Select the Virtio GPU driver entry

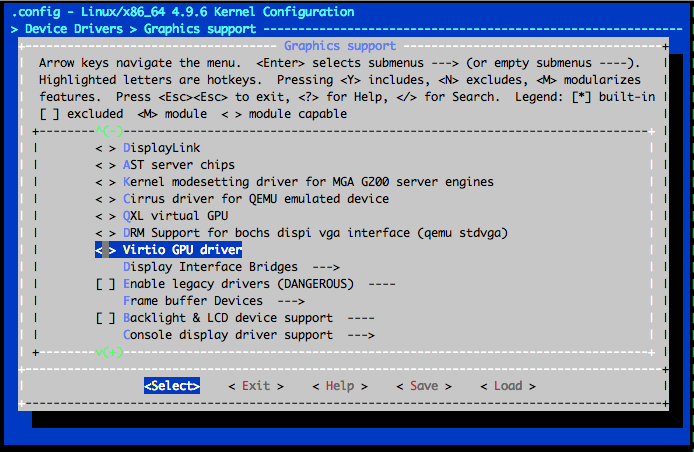pos(169,250)
